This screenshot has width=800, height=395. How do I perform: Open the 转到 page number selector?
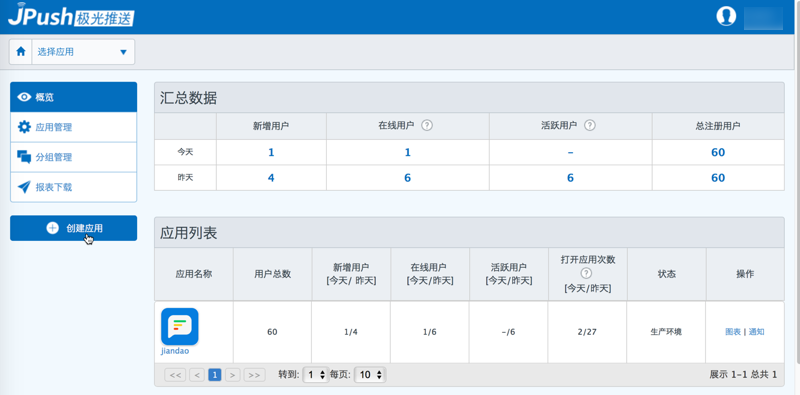(x=316, y=375)
